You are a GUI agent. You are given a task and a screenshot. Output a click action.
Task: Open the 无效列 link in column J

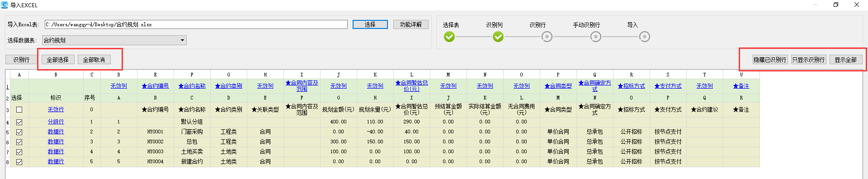coord(338,86)
